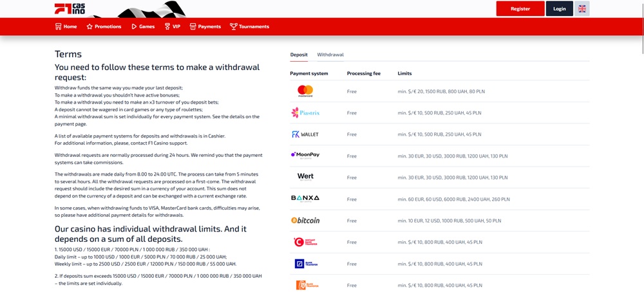This screenshot has height=292, width=644.
Task: Click the Login button
Action: (x=560, y=8)
